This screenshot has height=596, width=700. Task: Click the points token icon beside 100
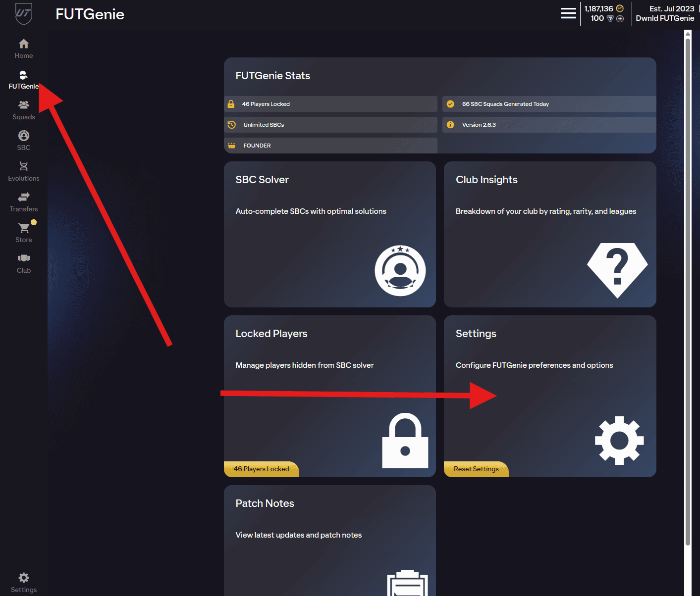(610, 19)
